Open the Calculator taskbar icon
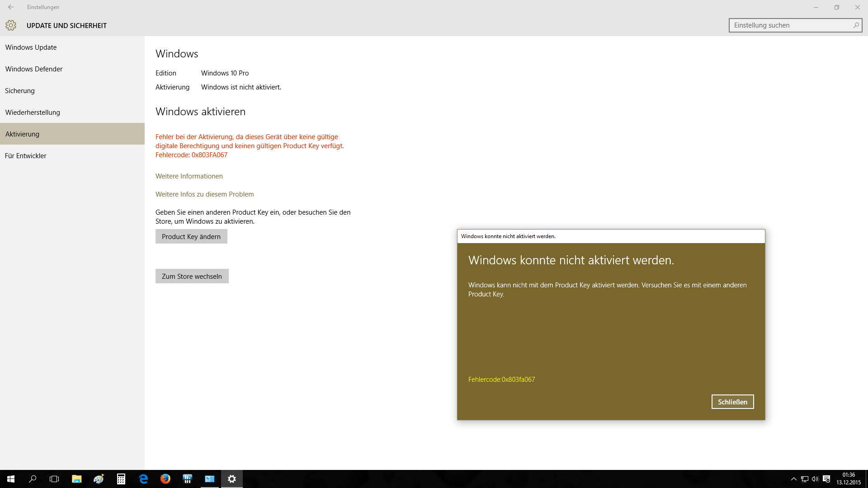 coord(121,479)
